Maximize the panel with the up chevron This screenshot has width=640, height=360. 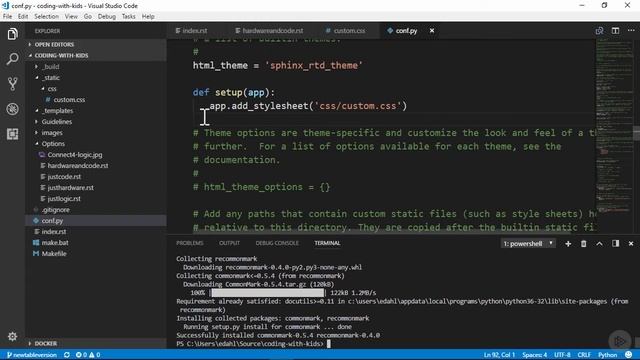(x=599, y=244)
